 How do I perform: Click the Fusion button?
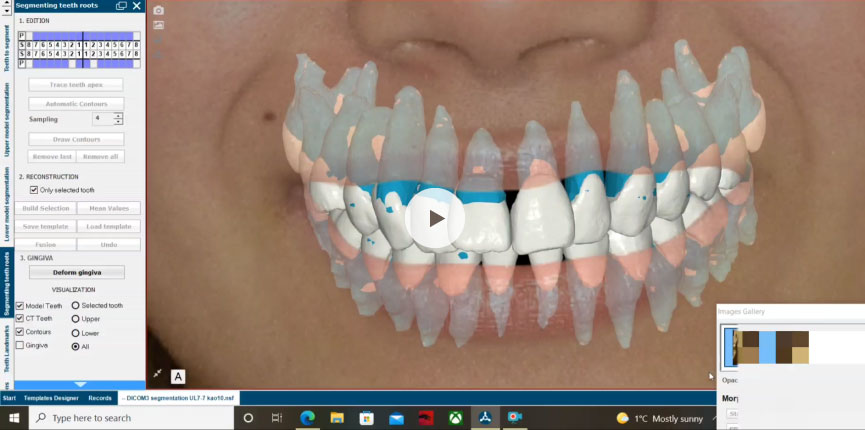pos(45,245)
